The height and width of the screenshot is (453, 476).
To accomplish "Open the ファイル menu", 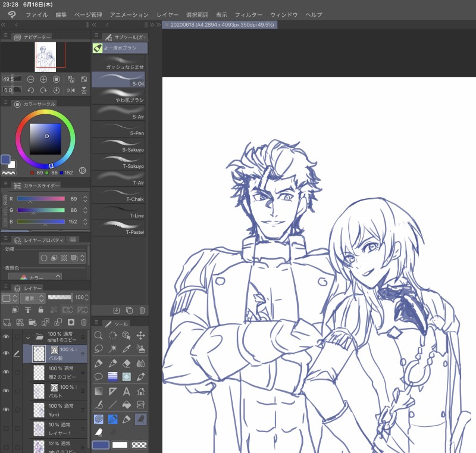I will [36, 14].
